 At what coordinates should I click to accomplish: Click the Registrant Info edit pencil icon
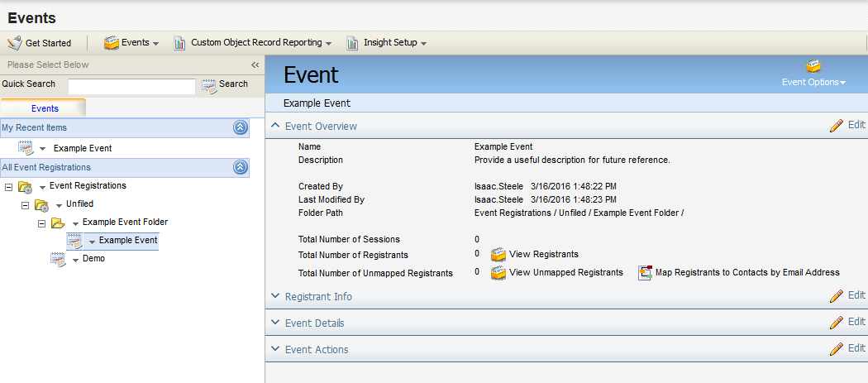[x=837, y=296]
